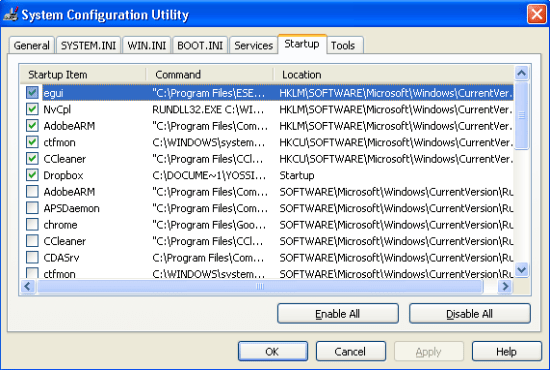Click the vertical scrollbar up arrow
The image size is (550, 370).
click(x=522, y=73)
